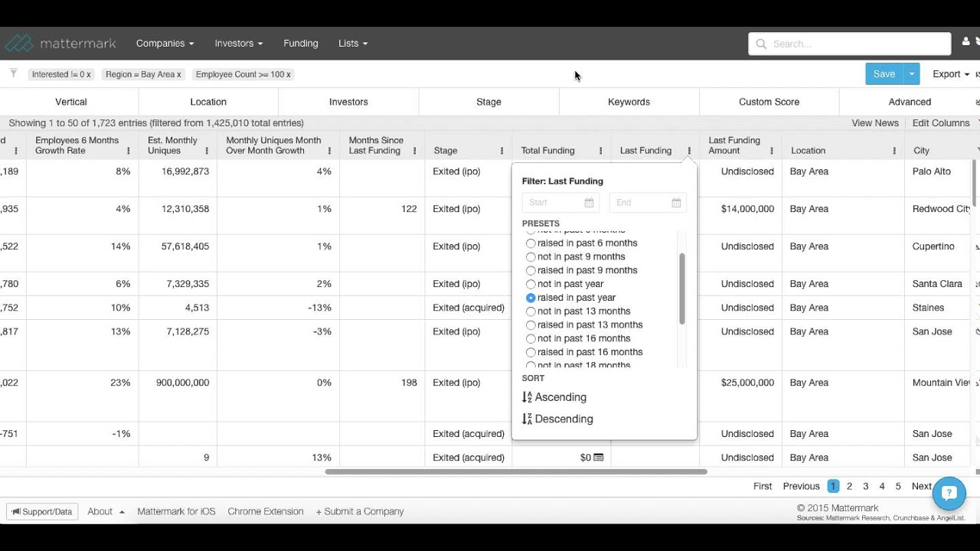Focus the Search box
Viewport: 980px width, 551px height.
pyautogui.click(x=850, y=44)
